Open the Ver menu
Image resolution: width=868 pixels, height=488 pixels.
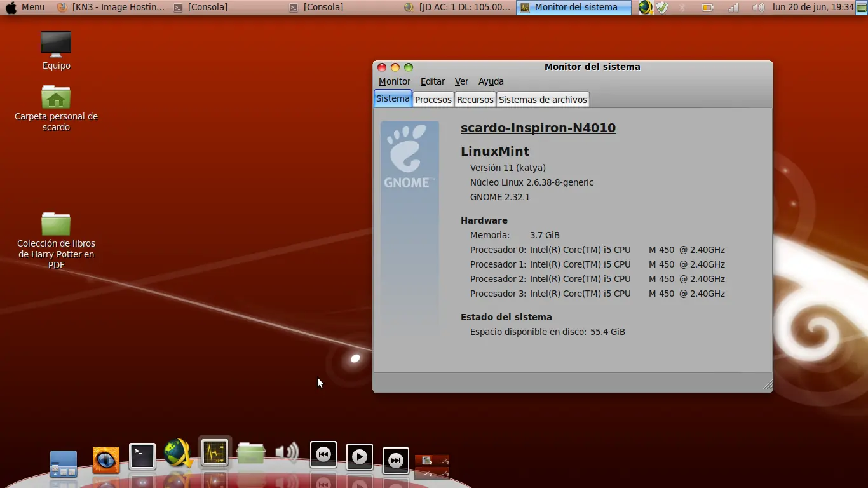click(x=461, y=81)
